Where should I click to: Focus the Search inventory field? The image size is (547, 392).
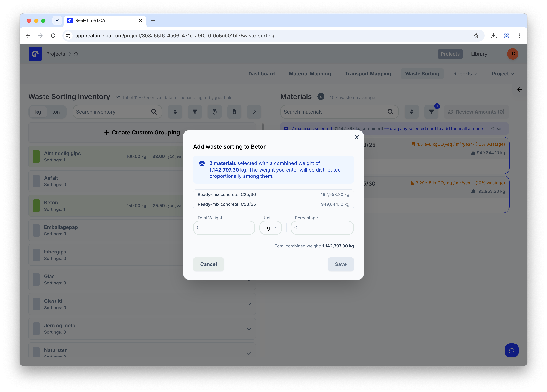117,112
